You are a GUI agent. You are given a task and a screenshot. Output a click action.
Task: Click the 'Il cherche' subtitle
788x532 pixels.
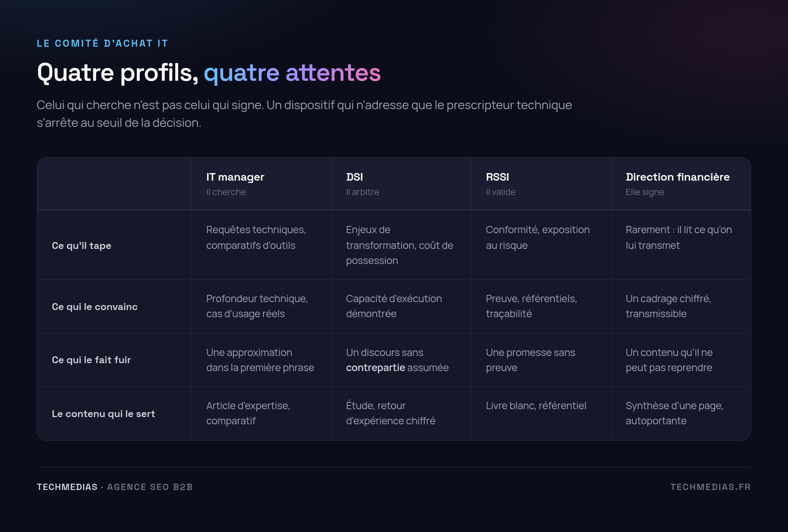(x=226, y=192)
